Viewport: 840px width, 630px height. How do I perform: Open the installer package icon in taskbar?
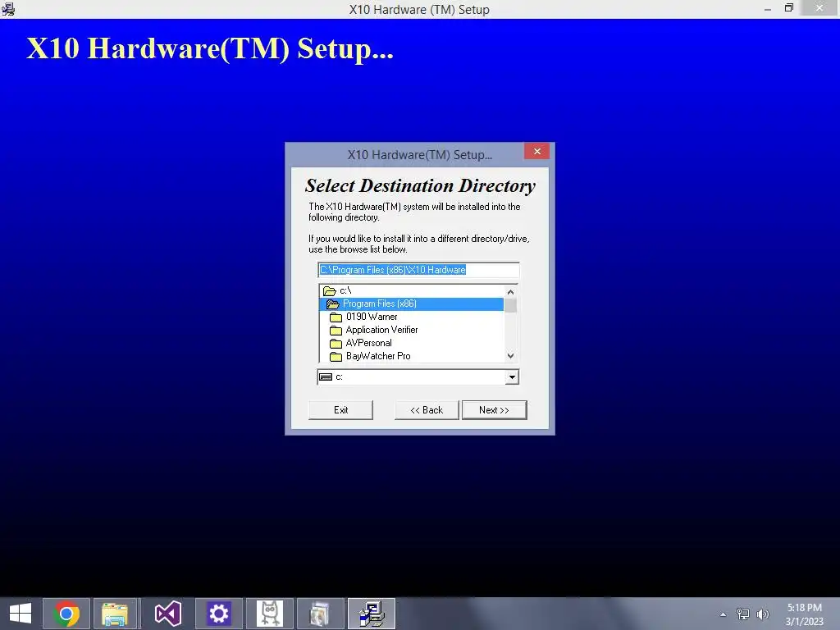coord(320,614)
